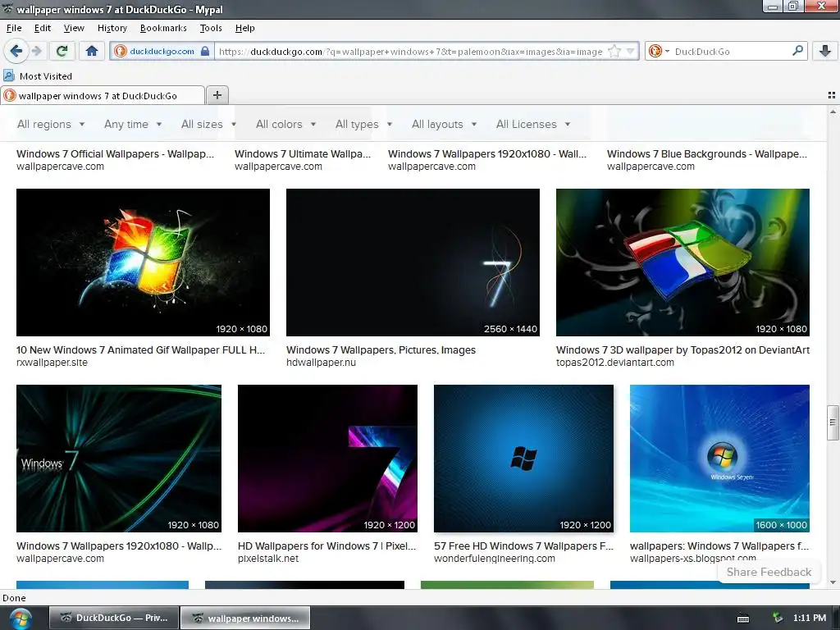Viewport: 840px width, 630px height.
Task: Open the Help menu
Action: 244,28
